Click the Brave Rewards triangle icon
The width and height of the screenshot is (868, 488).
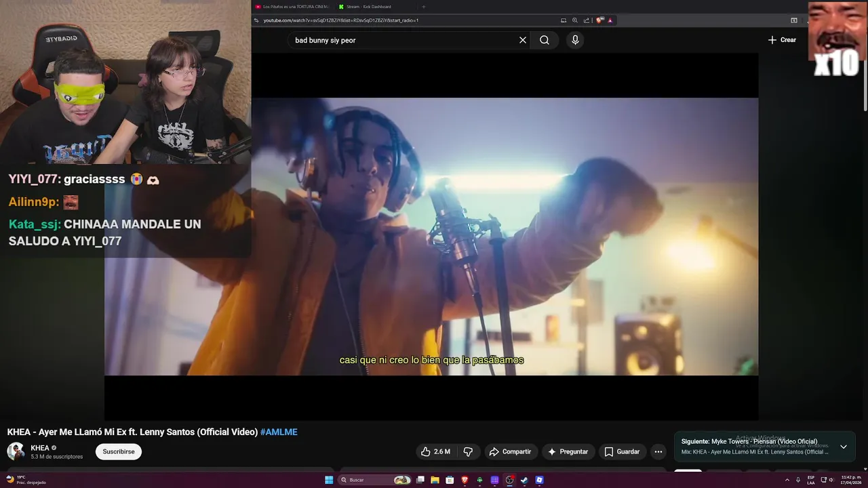(610, 20)
